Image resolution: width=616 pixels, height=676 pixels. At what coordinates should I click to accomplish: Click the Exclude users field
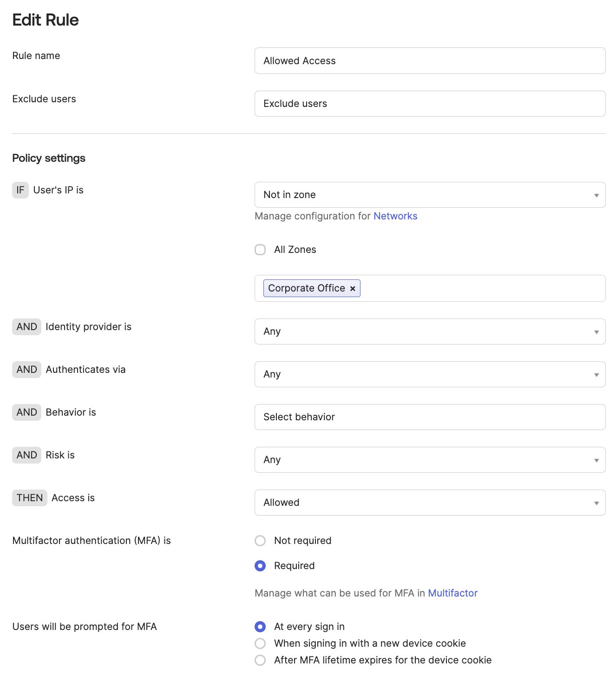tap(430, 104)
